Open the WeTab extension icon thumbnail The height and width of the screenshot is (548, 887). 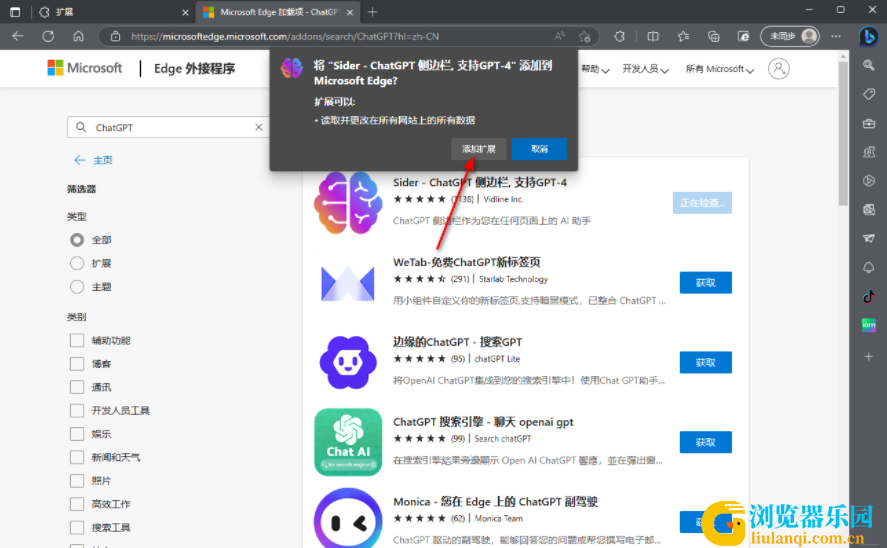click(x=348, y=283)
